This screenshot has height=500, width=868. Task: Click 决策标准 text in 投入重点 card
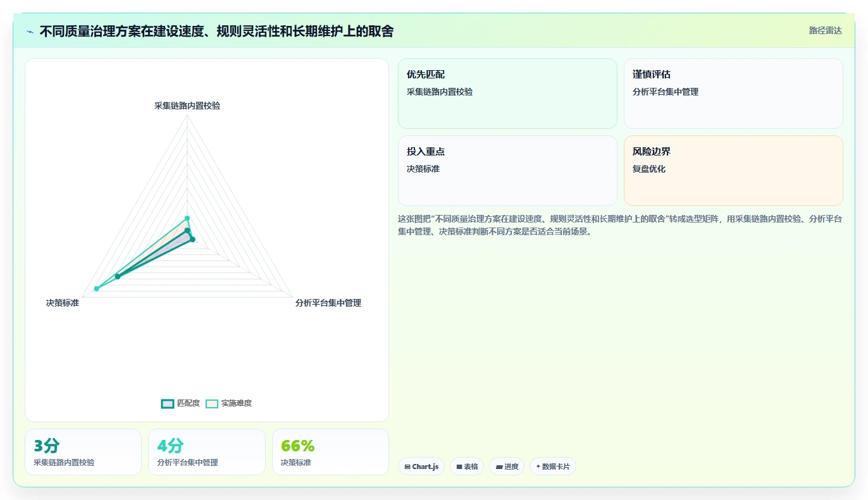pos(423,169)
